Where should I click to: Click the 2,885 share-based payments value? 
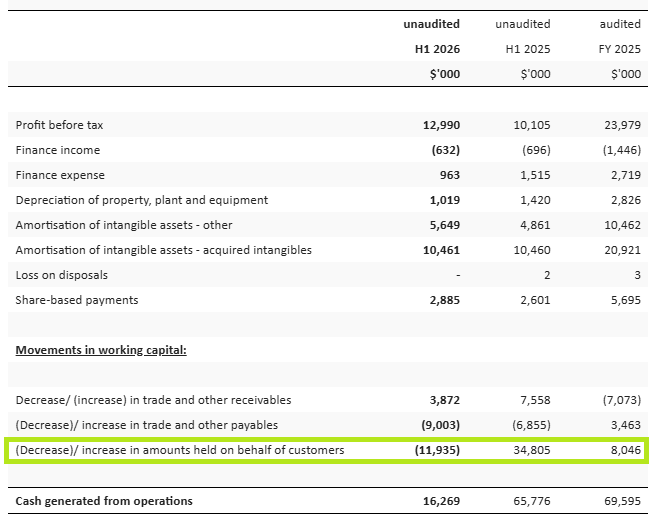click(443, 300)
